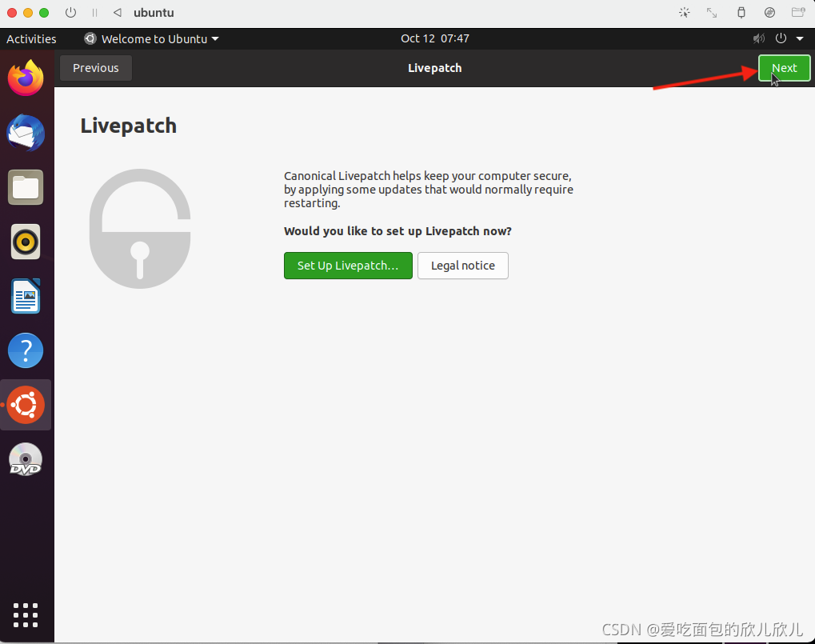The width and height of the screenshot is (815, 644).
Task: Open the DVD disc icon in dock
Action: click(x=26, y=459)
